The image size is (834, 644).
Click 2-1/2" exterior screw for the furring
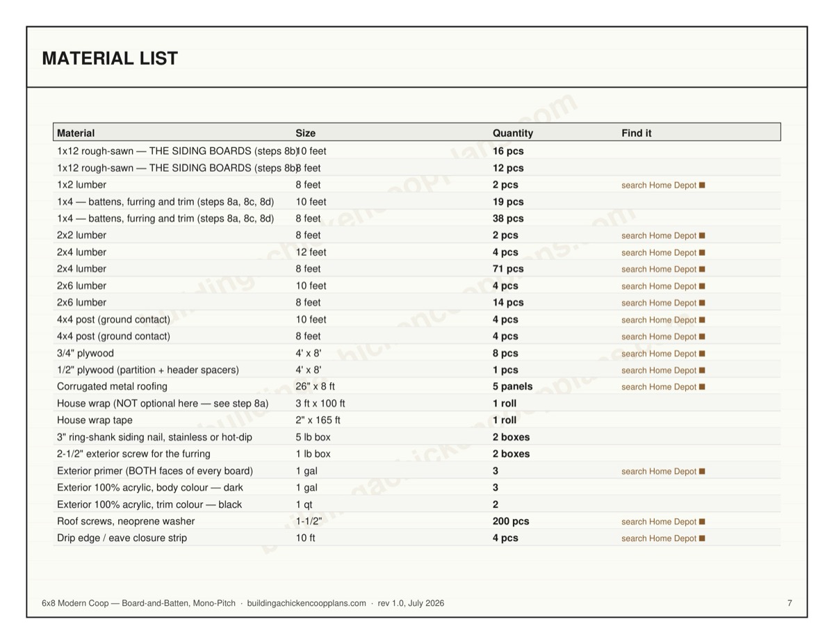click(133, 454)
